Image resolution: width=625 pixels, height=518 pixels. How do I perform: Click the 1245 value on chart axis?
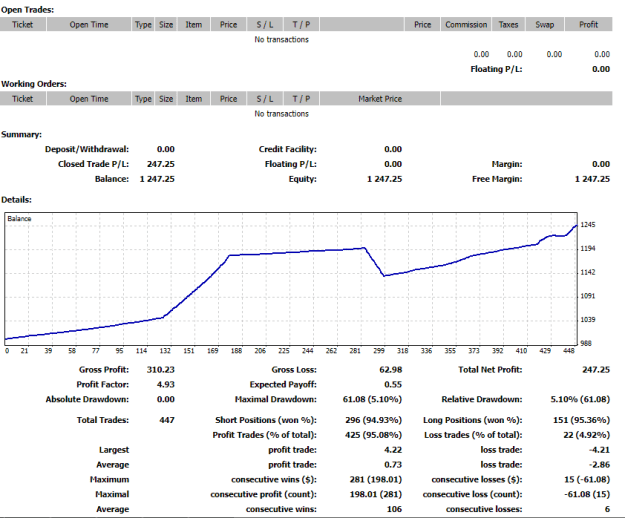(588, 225)
